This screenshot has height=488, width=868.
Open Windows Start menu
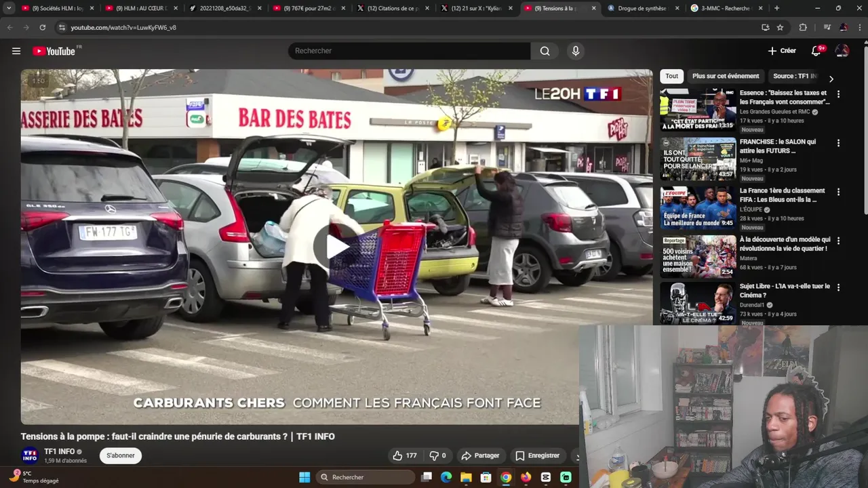[x=304, y=477]
